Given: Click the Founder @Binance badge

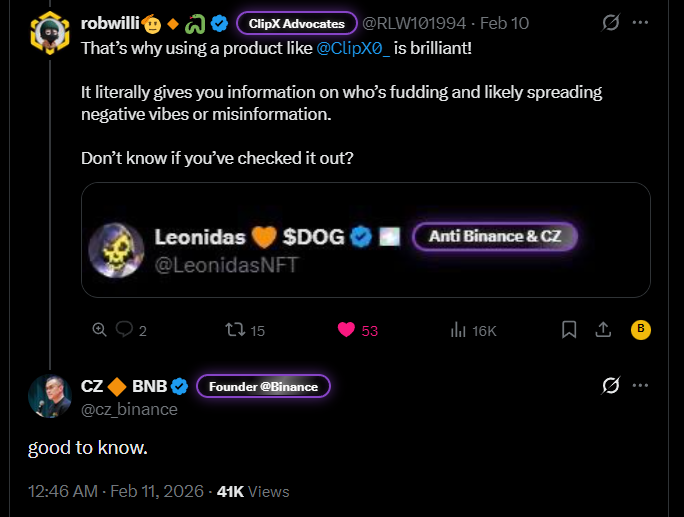Looking at the screenshot, I should [262, 386].
